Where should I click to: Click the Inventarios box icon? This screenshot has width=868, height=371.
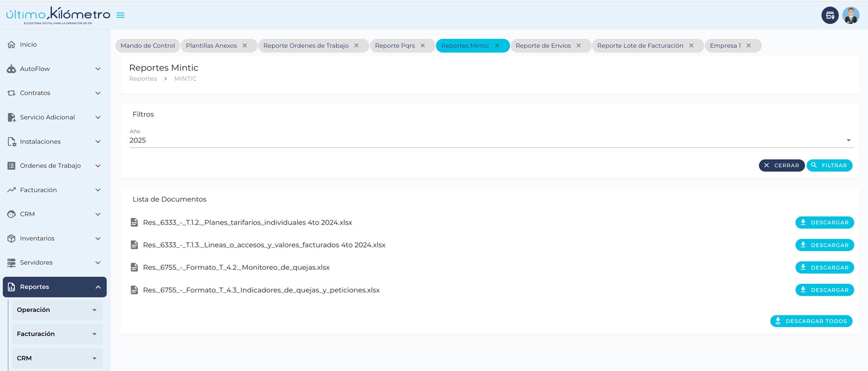pyautogui.click(x=12, y=239)
